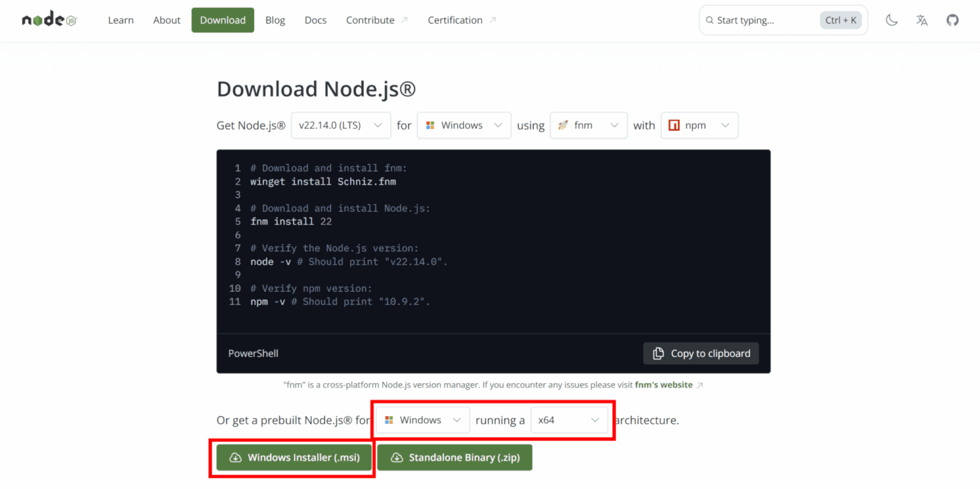Open the Certification external page

tap(455, 20)
